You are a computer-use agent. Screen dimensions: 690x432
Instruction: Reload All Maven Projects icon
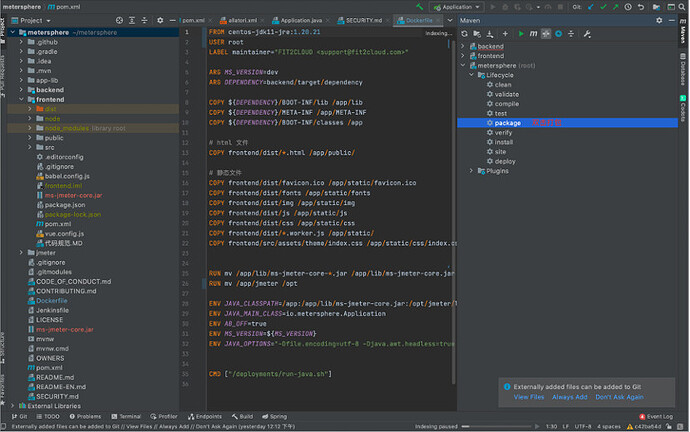click(464, 34)
